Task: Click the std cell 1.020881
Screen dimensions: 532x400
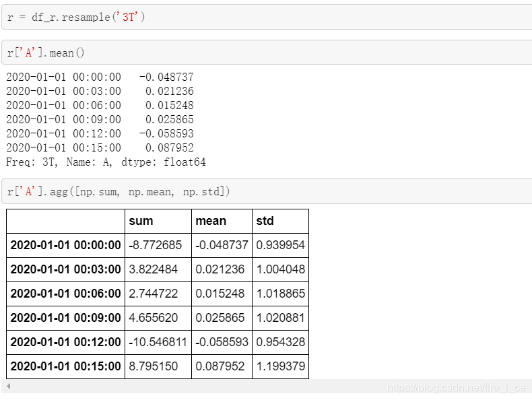Action: click(x=281, y=318)
